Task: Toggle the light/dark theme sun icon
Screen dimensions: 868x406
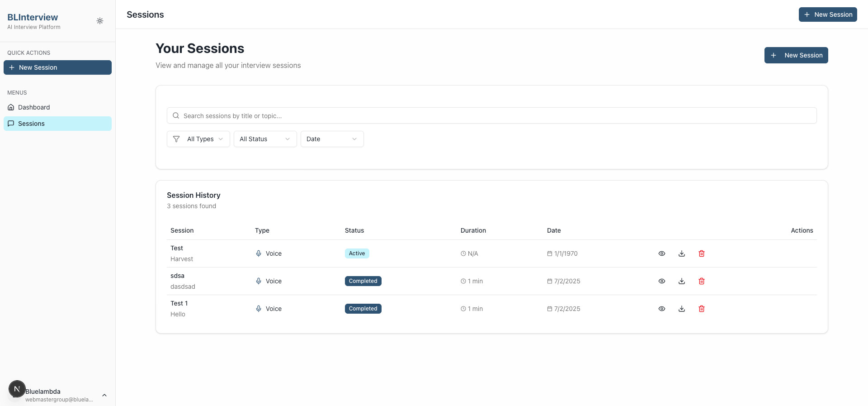Action: 100,21
